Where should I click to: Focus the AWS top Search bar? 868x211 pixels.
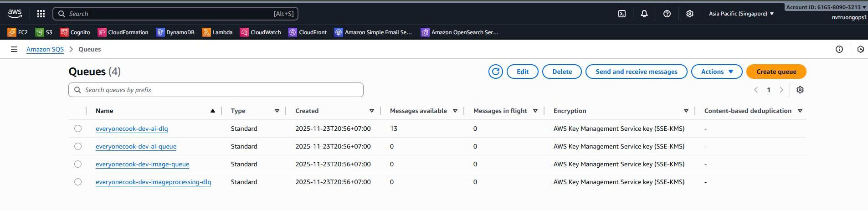[x=175, y=14]
